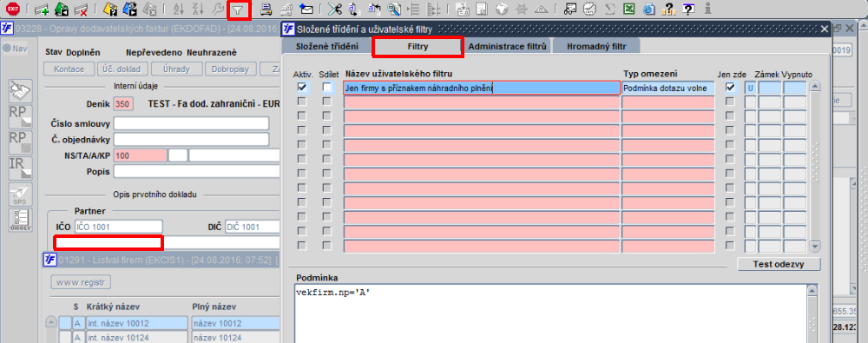868x343 pixels.
Task: Open the Hromadný filtr tab
Action: point(596,47)
